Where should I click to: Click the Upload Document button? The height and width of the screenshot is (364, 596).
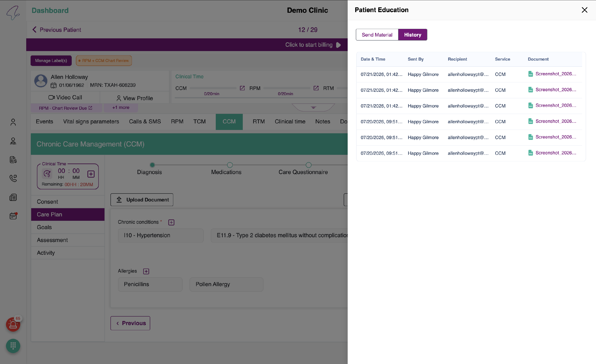pos(142,200)
